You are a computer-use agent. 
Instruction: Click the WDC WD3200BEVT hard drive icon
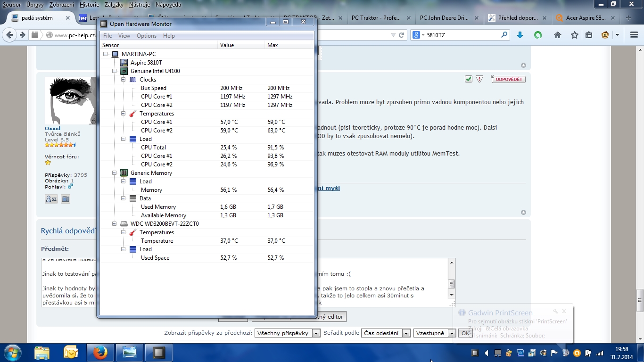(124, 224)
